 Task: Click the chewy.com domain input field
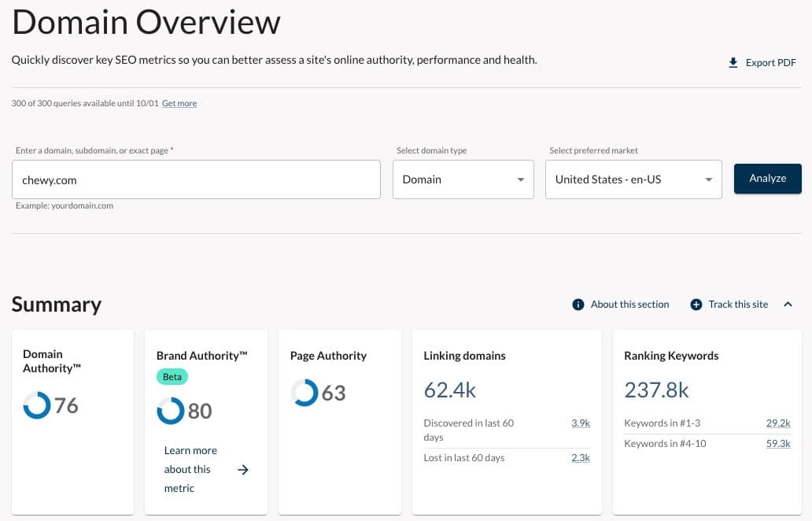coord(197,179)
